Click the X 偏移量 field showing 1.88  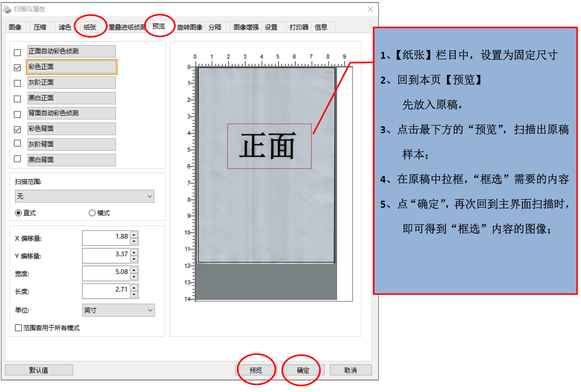106,238
